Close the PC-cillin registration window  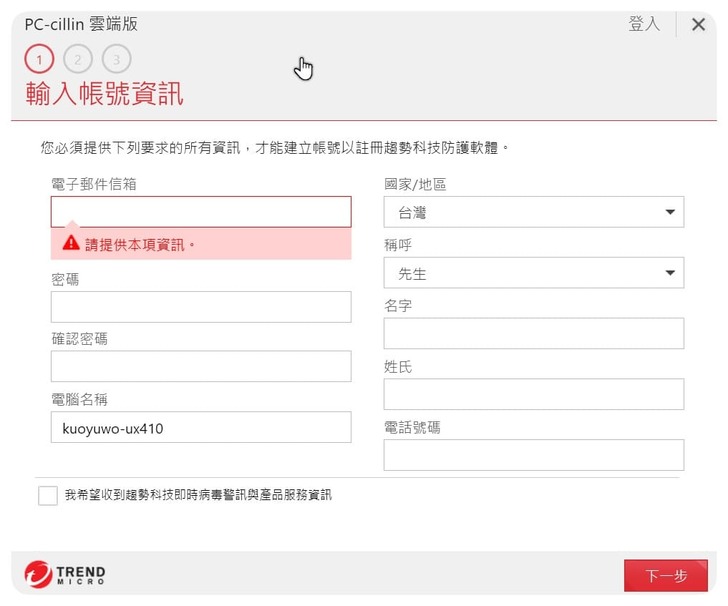pos(698,25)
